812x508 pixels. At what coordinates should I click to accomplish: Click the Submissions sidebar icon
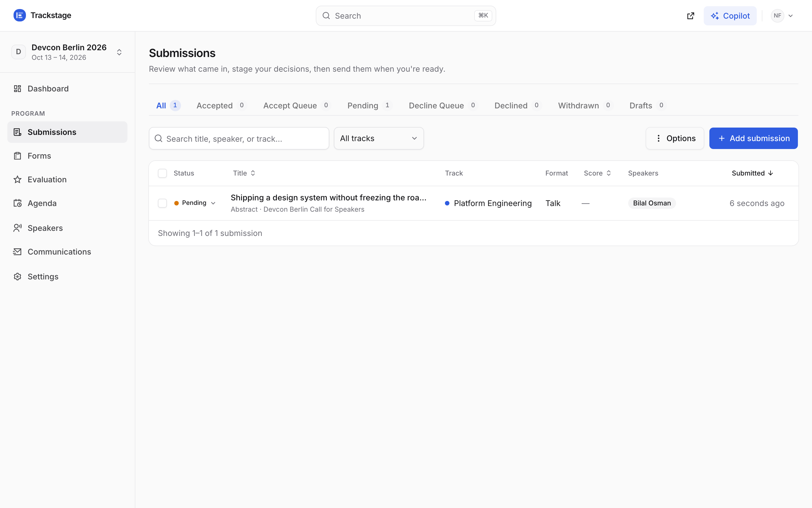tap(17, 132)
